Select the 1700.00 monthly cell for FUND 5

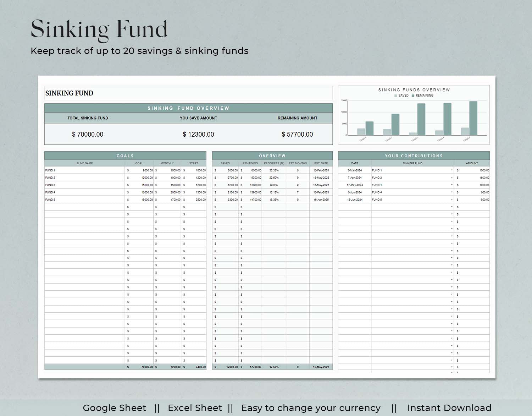167,199
